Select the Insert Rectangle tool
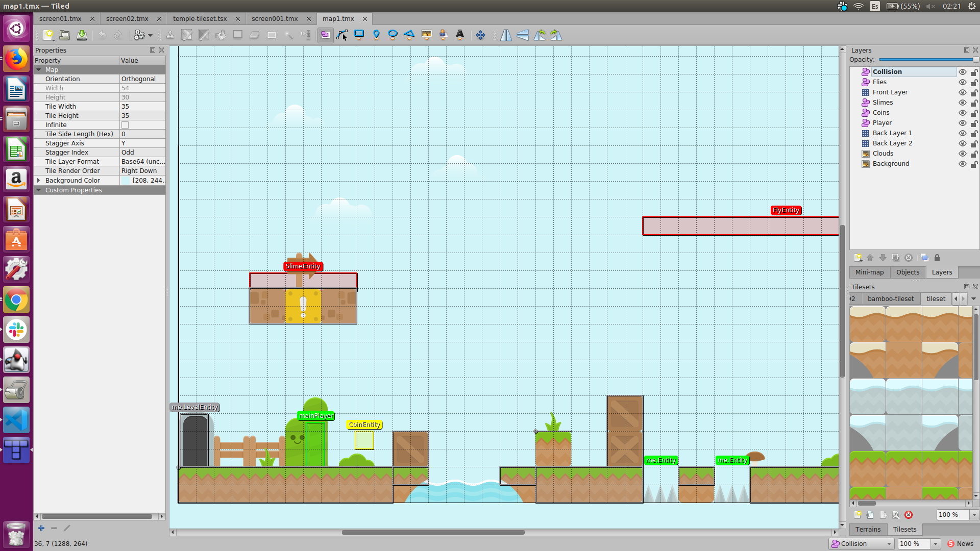The width and height of the screenshot is (980, 551). click(359, 35)
